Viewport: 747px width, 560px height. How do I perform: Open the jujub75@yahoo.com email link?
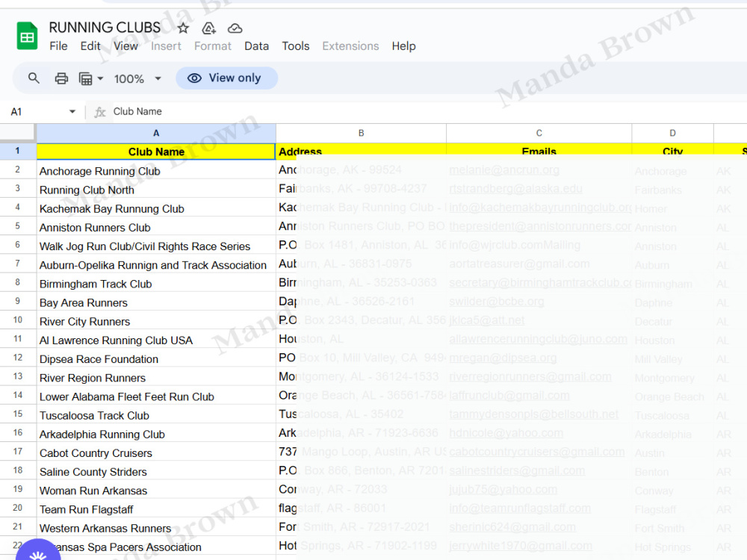point(503,490)
